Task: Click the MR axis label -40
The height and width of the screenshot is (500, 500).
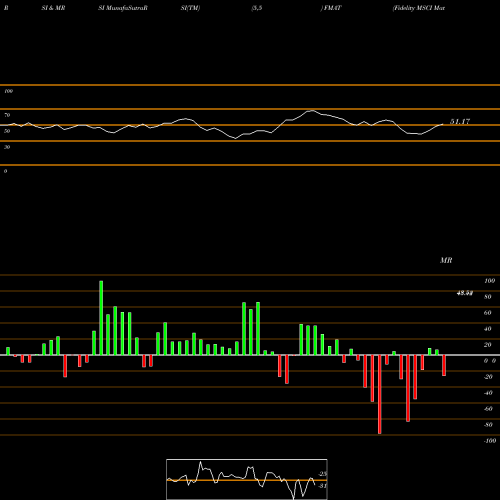Action: point(488,393)
